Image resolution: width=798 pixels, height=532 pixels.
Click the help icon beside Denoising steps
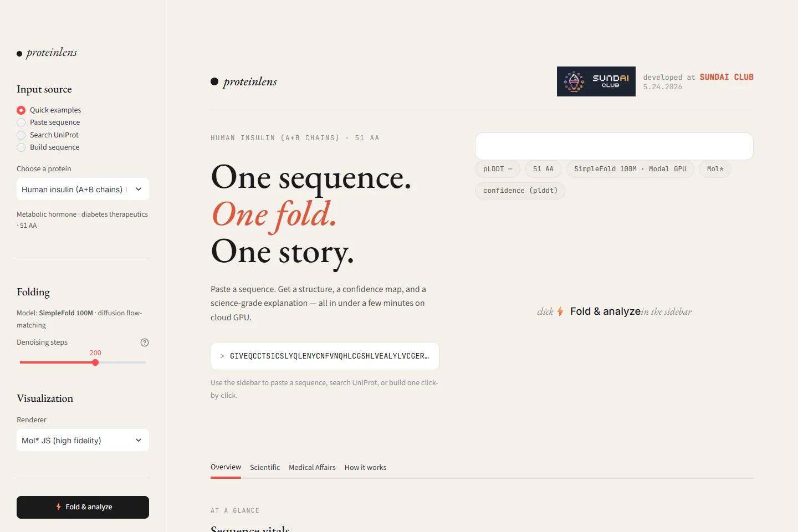(145, 342)
